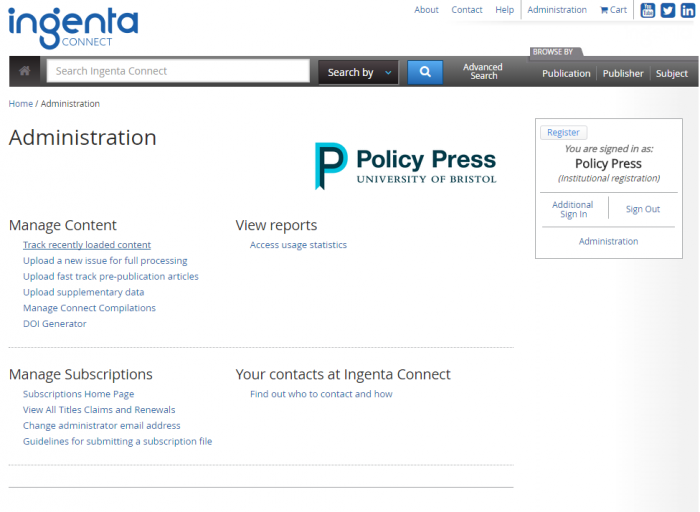This screenshot has height=512, width=700.
Task: Open Track recently loaded content
Action: pos(87,245)
